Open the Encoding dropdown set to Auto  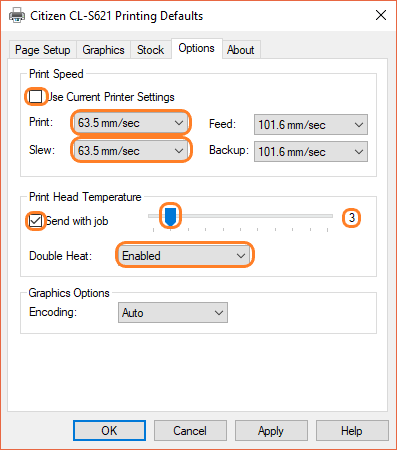tap(173, 312)
